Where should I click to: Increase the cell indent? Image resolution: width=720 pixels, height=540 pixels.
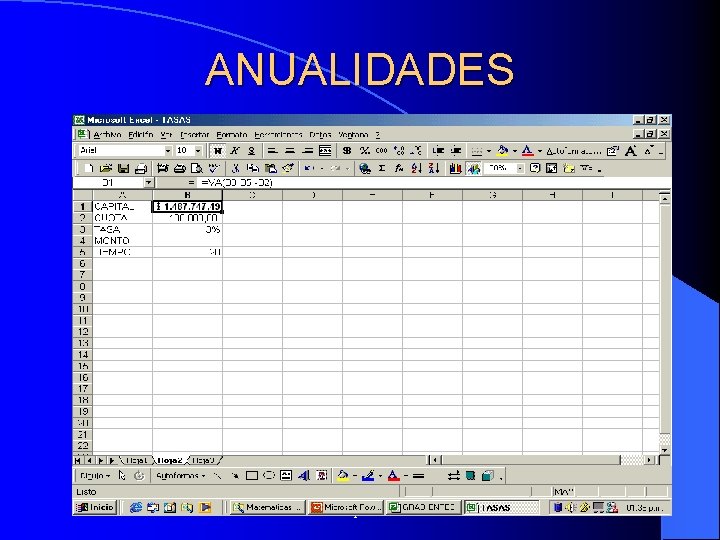point(456,151)
